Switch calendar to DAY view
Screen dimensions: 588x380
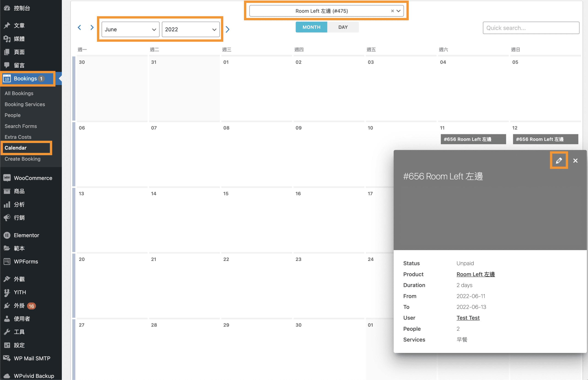pos(343,27)
